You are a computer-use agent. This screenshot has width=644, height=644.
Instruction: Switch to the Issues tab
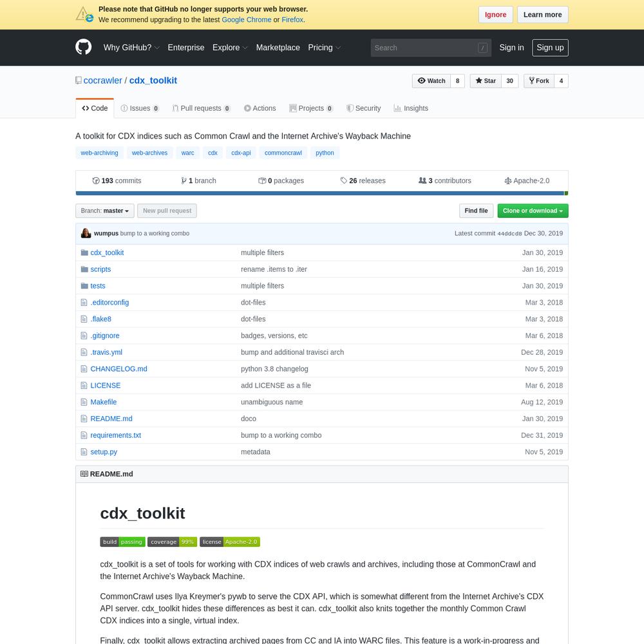(140, 108)
